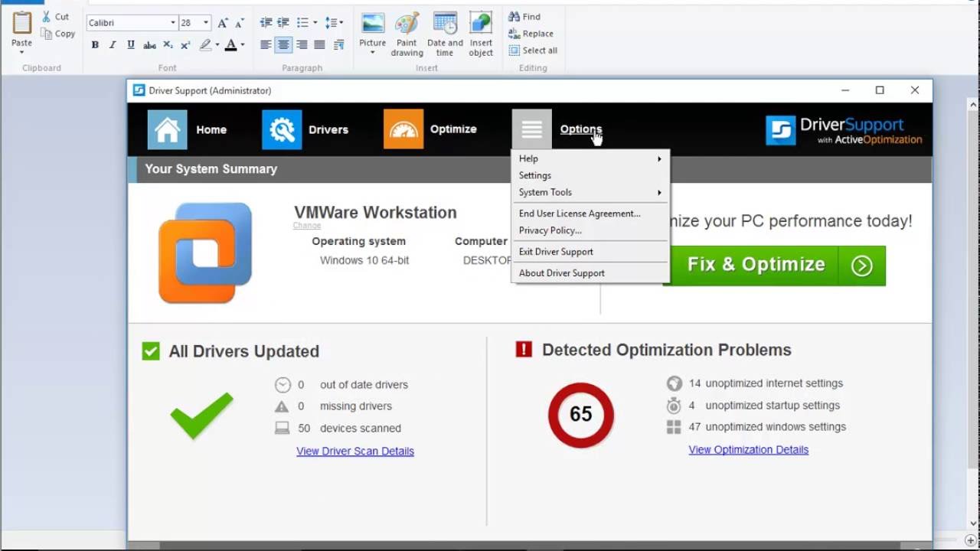Click Find in Editing group
Image resolution: width=980 pixels, height=551 pixels.
524,17
